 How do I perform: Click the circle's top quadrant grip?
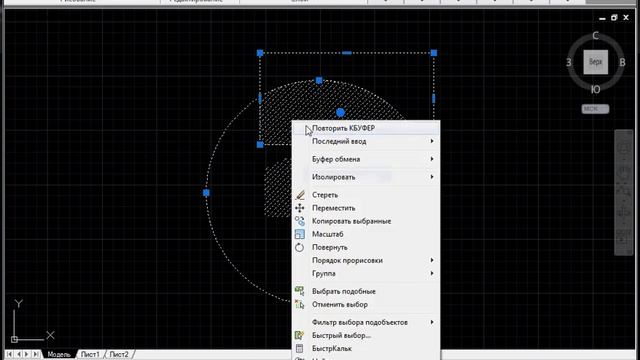click(x=319, y=81)
